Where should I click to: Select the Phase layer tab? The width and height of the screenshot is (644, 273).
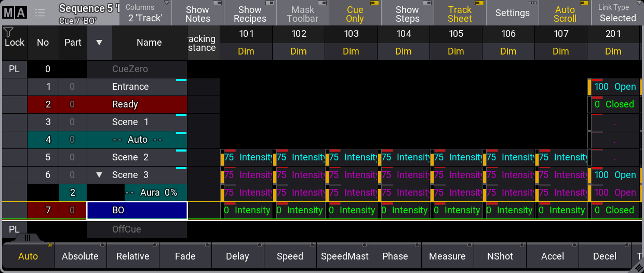point(395,256)
